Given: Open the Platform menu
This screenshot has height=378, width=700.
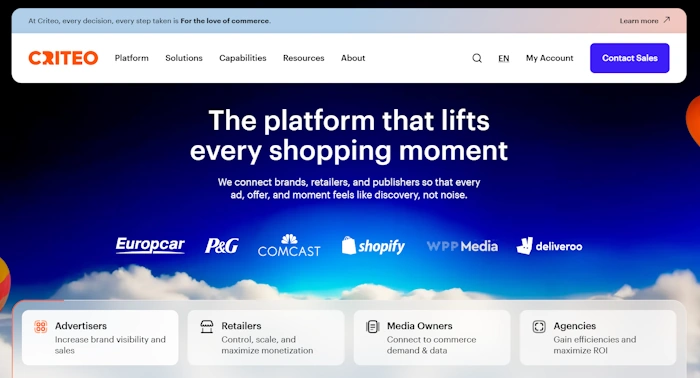Looking at the screenshot, I should [x=132, y=58].
